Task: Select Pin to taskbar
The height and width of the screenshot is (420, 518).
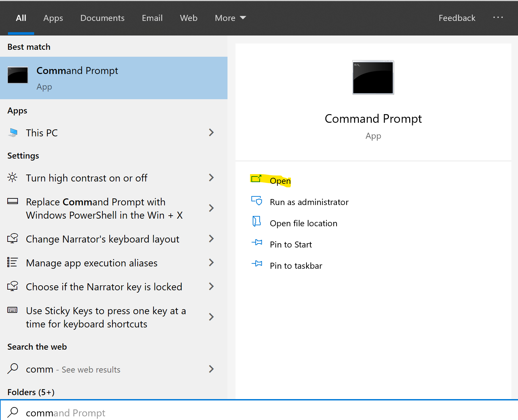Action: click(x=296, y=266)
